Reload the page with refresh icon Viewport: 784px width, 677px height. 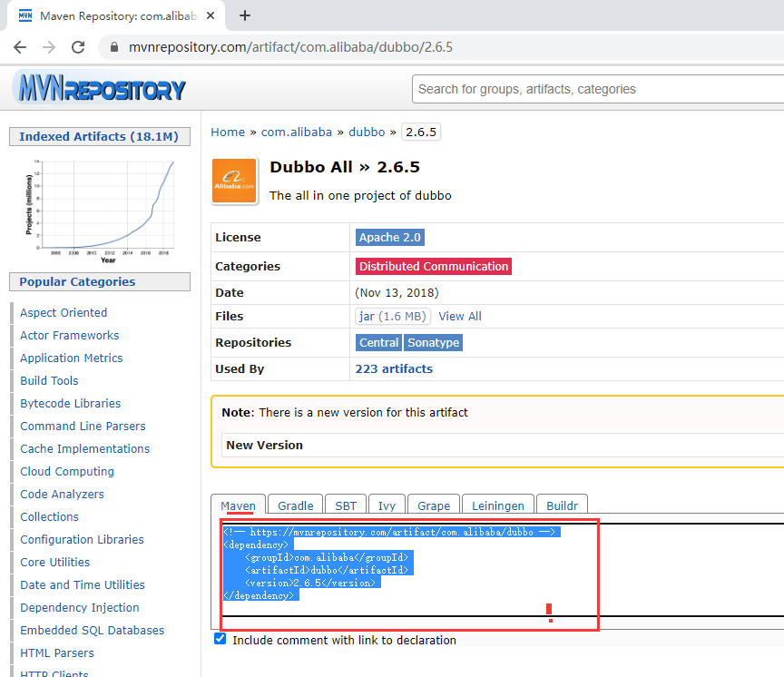(78, 47)
